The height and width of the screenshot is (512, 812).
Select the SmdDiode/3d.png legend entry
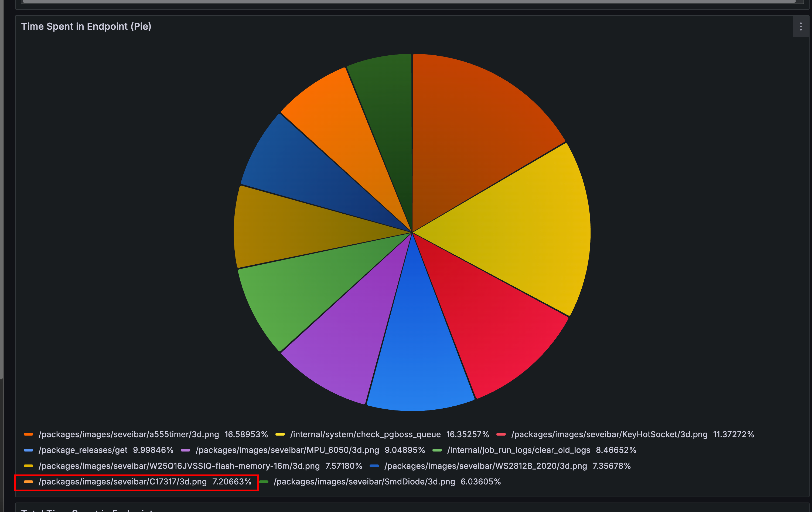pyautogui.click(x=364, y=482)
